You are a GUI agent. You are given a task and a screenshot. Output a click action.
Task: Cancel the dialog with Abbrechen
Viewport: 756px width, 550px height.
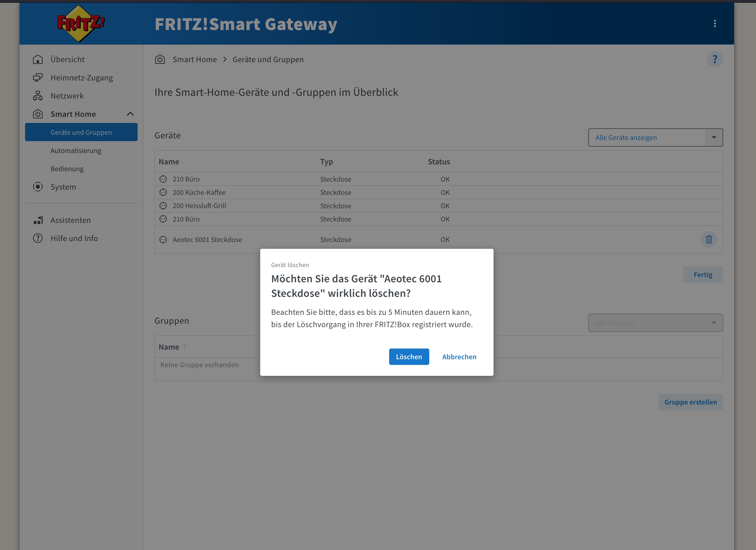(459, 357)
